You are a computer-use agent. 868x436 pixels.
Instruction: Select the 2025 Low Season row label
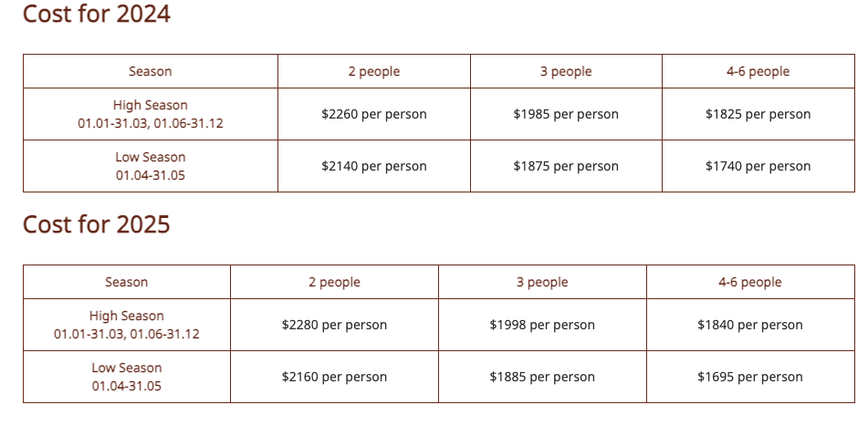[126, 377]
